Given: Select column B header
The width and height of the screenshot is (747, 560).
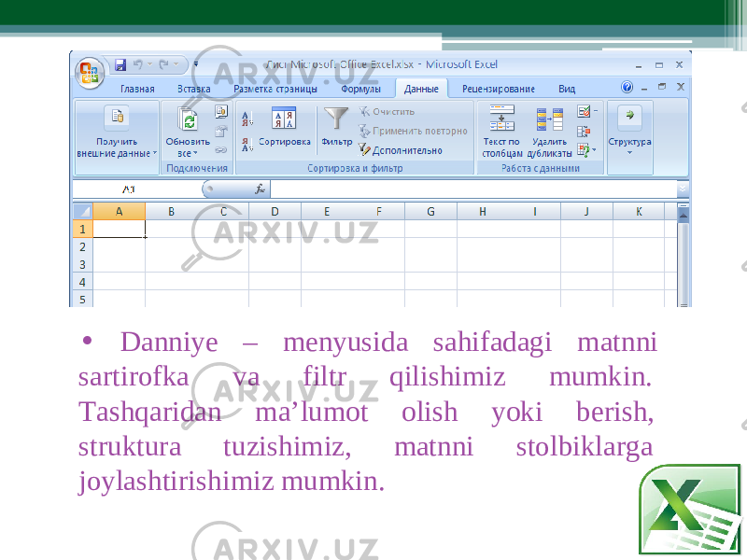Looking at the screenshot, I should 171,212.
